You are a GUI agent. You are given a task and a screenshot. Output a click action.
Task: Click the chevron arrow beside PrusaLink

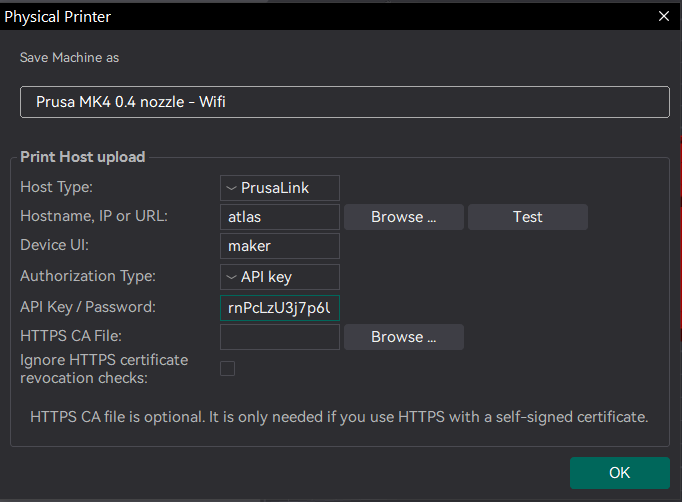[x=231, y=188]
